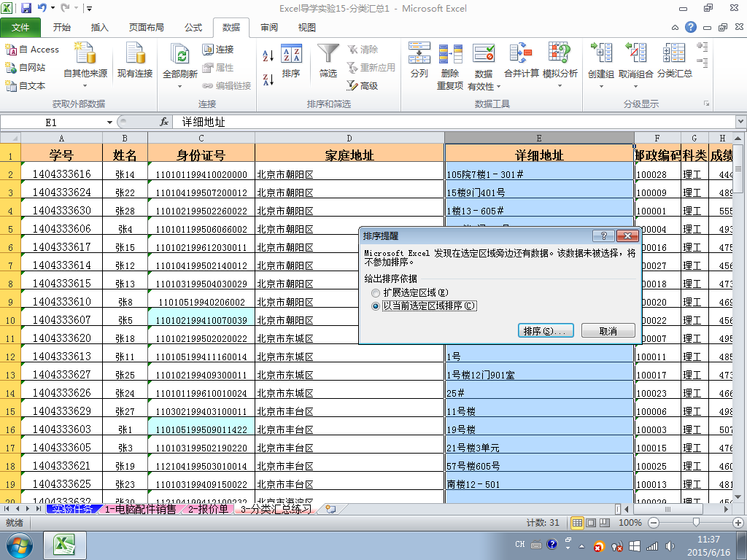Viewport: 747px width, 560px height.
Task: Click 分类汇总 subtotal icon
Action: pos(674,61)
